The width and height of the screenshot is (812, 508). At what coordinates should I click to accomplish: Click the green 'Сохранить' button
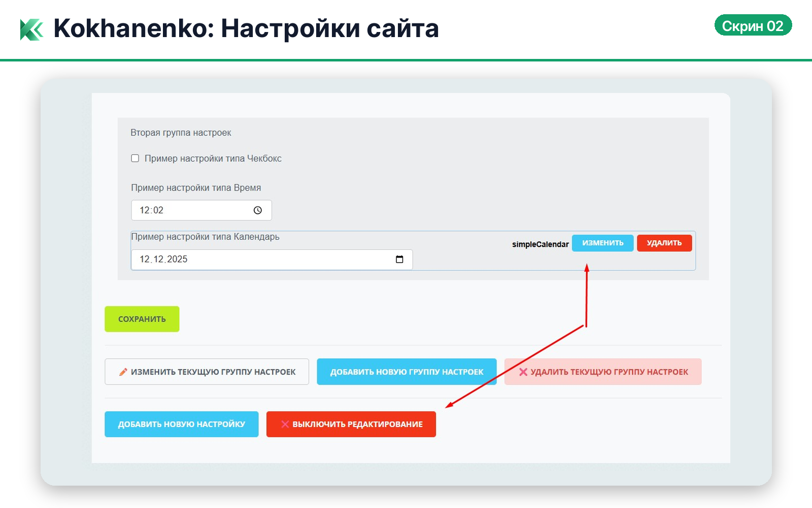pyautogui.click(x=142, y=319)
